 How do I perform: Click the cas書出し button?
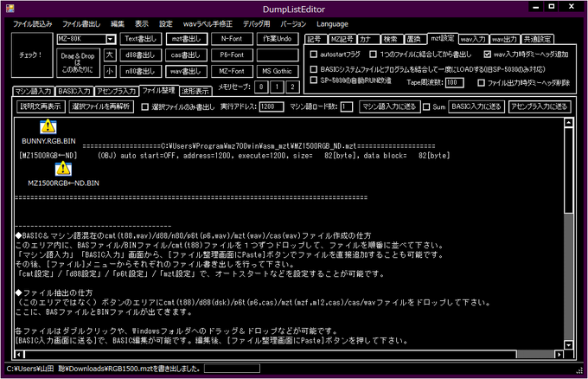coord(186,55)
